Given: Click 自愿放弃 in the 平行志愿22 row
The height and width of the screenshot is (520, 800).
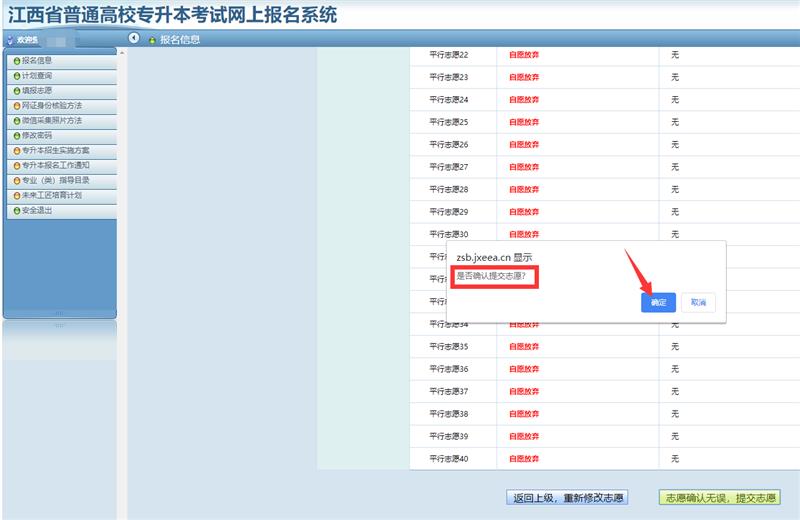Looking at the screenshot, I should [x=524, y=55].
